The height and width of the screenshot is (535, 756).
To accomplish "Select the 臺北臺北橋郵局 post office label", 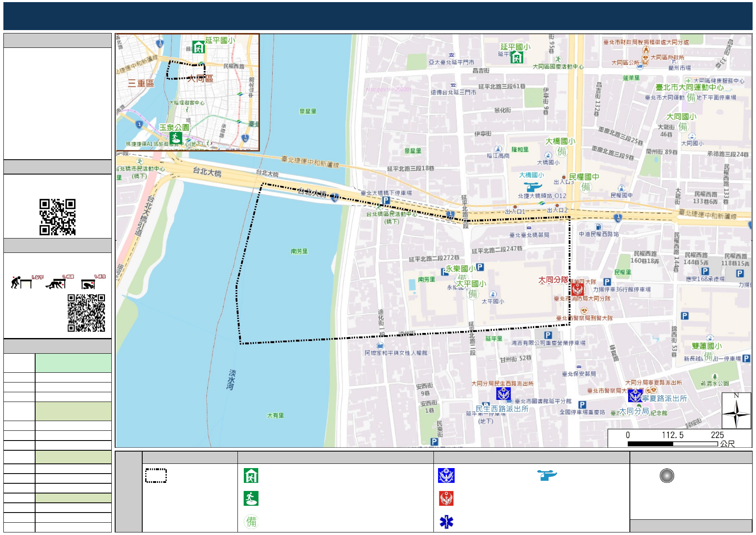I will [530, 235].
